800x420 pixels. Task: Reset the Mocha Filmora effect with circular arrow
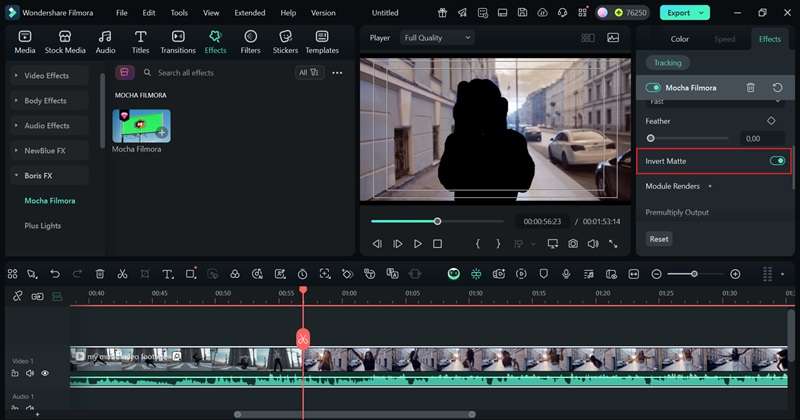(778, 88)
